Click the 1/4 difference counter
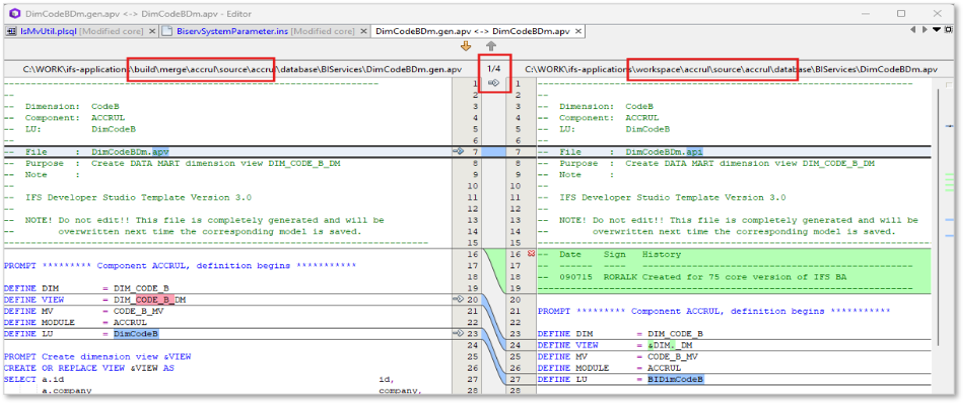The image size is (963, 403). [494, 69]
